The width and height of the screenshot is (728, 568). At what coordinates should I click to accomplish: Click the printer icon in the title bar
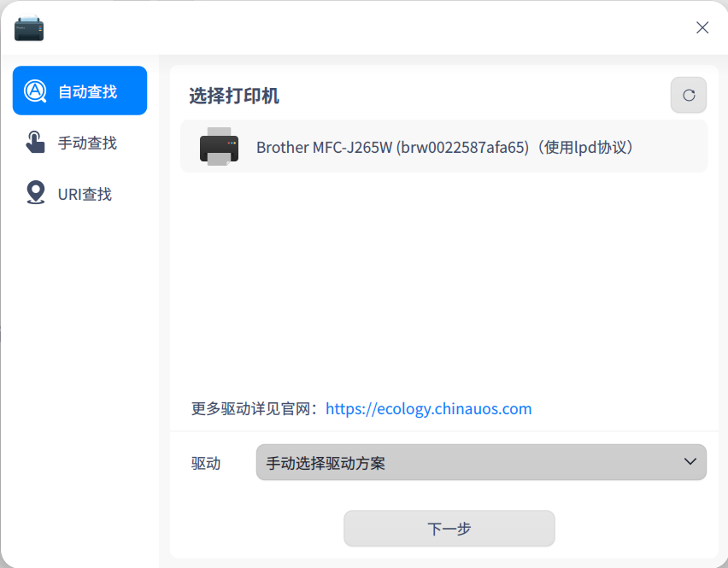(x=28, y=27)
